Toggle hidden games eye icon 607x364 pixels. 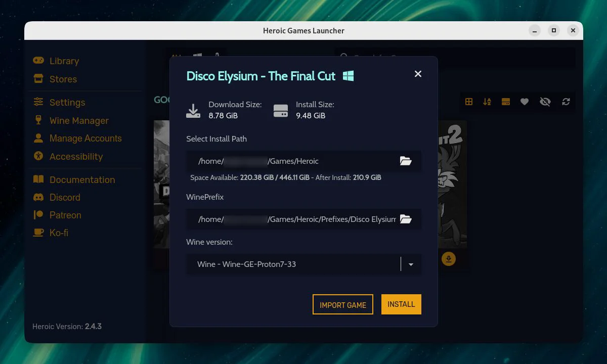(x=545, y=102)
